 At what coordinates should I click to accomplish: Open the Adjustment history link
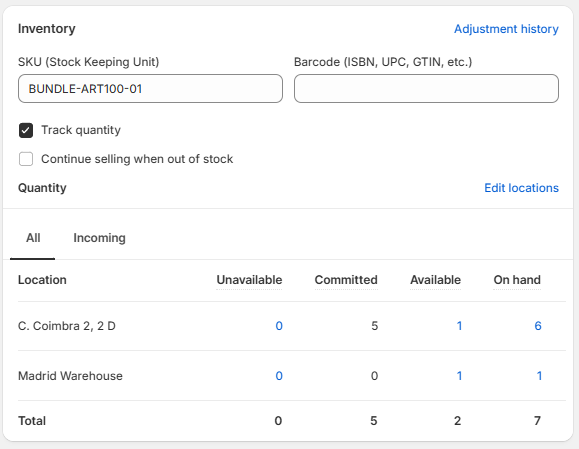click(x=506, y=29)
